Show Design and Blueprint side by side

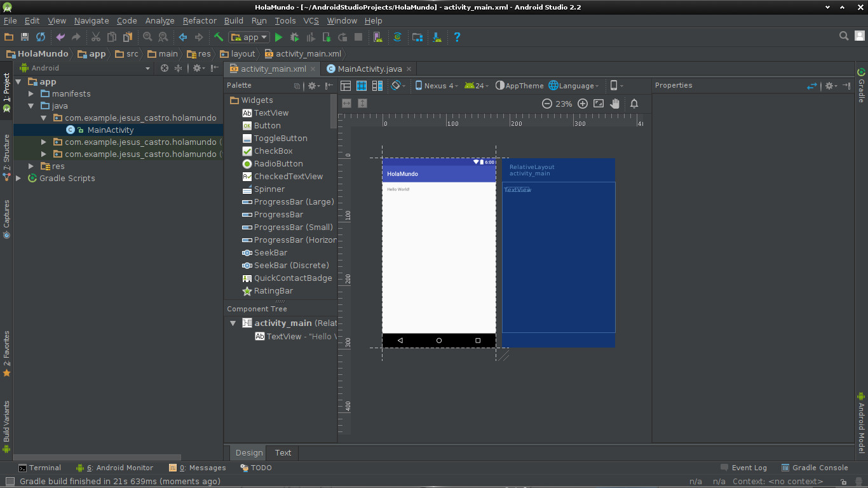point(377,86)
